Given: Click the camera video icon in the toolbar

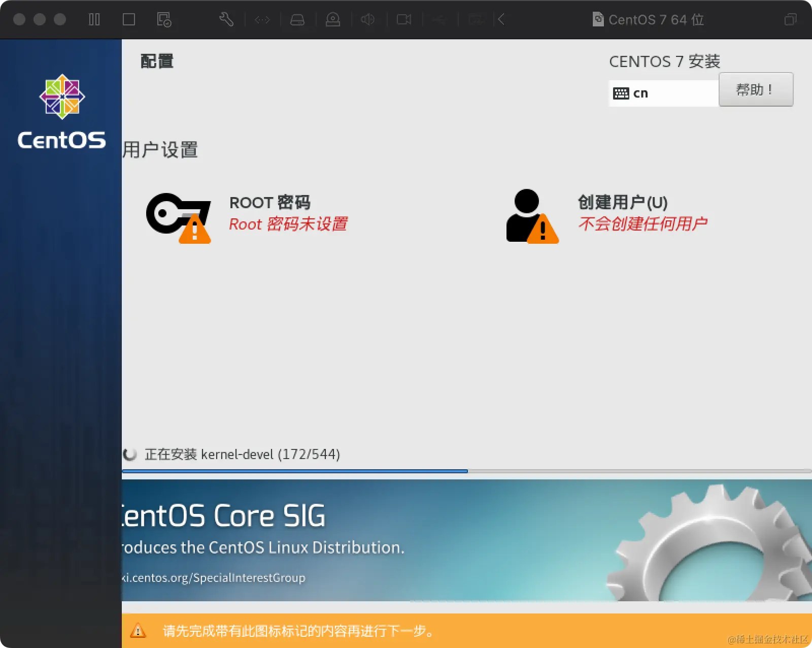Looking at the screenshot, I should coord(404,20).
